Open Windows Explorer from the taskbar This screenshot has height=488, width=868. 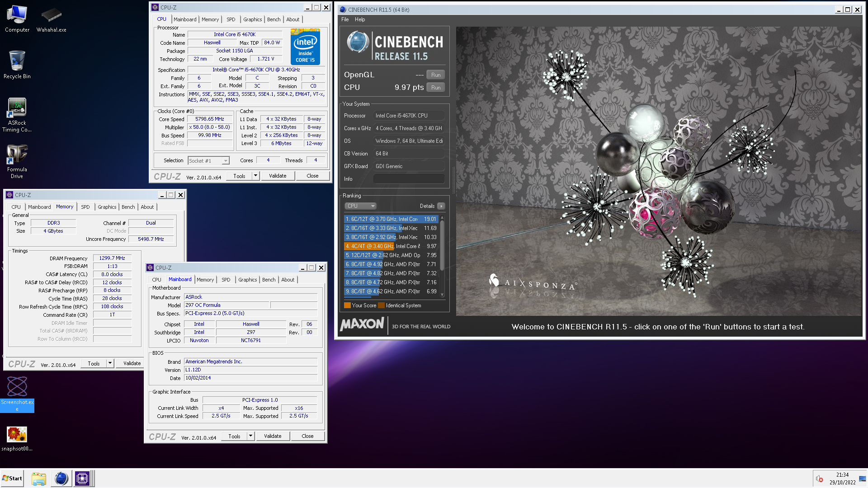pyautogui.click(x=39, y=479)
